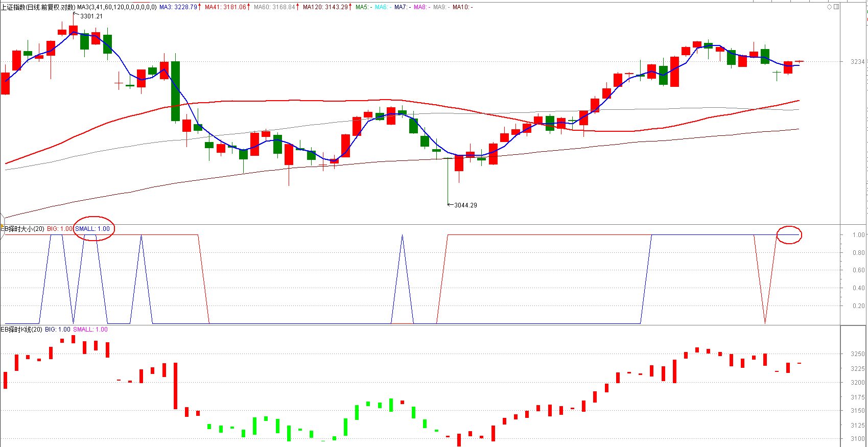
Task: Click the 1.00 axis value in indicator panel
Action: pos(858,235)
